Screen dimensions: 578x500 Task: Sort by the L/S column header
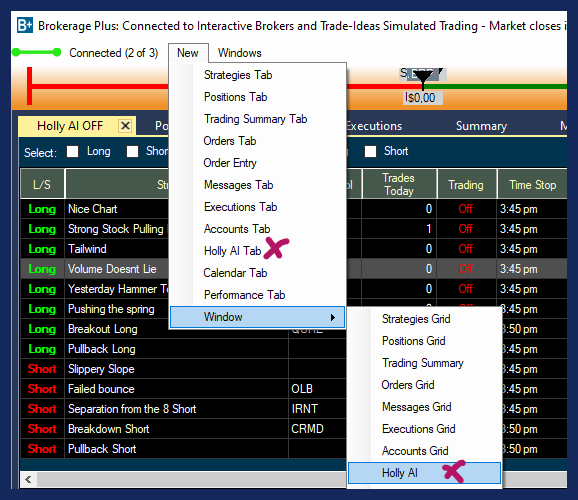pyautogui.click(x=42, y=184)
